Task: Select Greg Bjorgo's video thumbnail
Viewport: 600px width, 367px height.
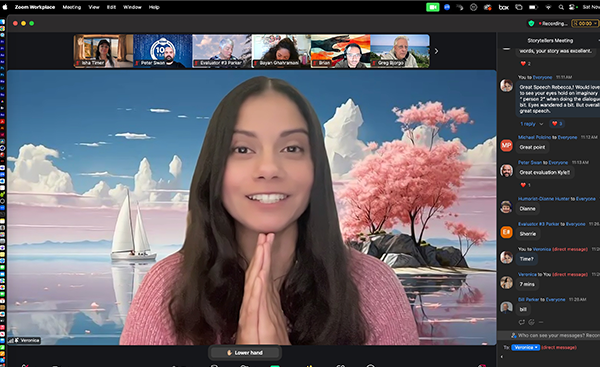Action: (400, 51)
